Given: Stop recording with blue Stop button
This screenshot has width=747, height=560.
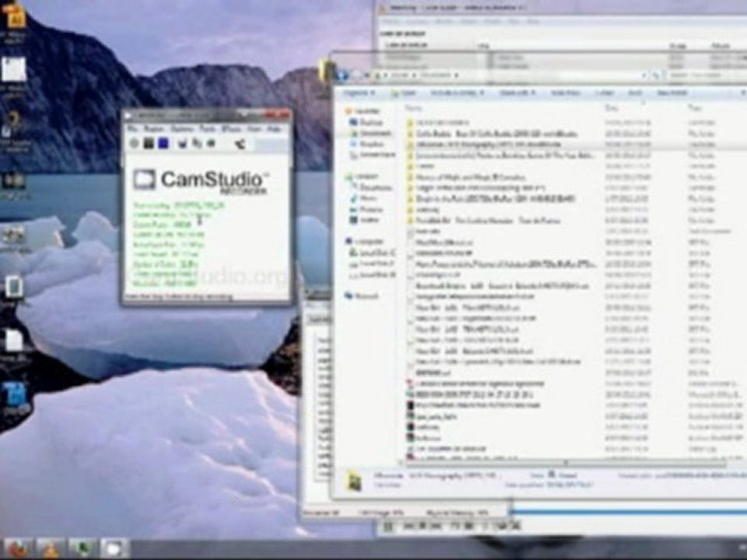Looking at the screenshot, I should point(163,143).
